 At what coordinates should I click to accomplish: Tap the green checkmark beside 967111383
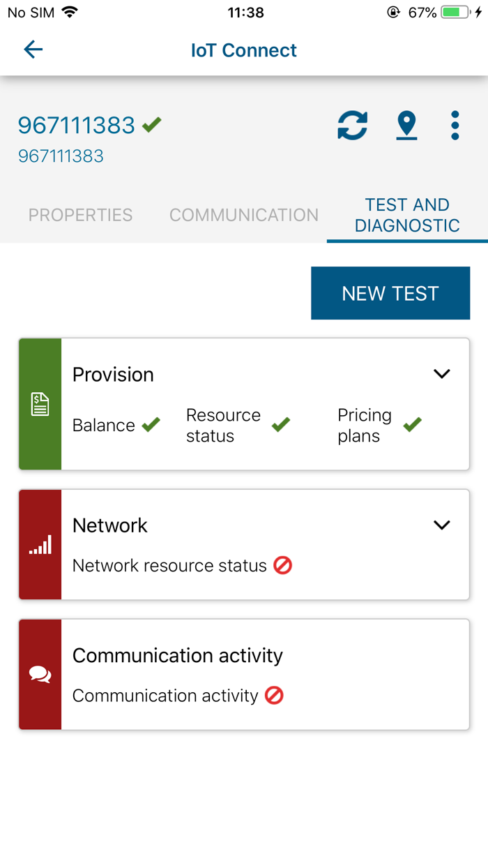[151, 124]
